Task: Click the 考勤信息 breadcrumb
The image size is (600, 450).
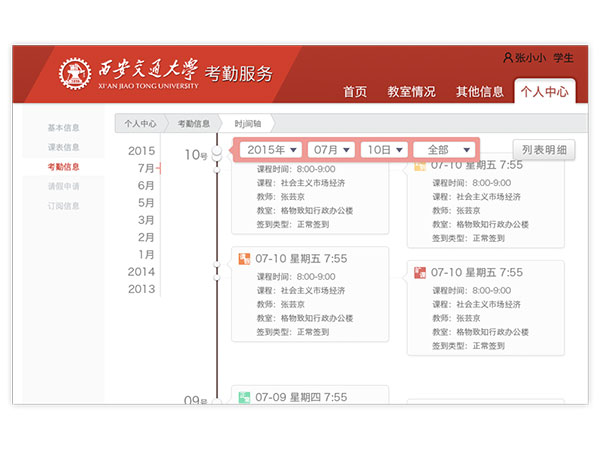Action: [x=194, y=124]
